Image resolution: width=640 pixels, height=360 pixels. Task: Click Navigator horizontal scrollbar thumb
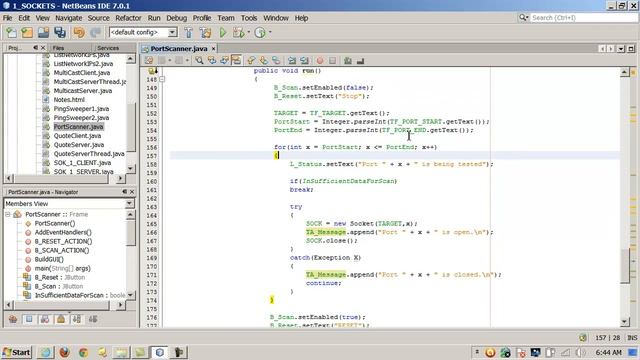click(62, 304)
